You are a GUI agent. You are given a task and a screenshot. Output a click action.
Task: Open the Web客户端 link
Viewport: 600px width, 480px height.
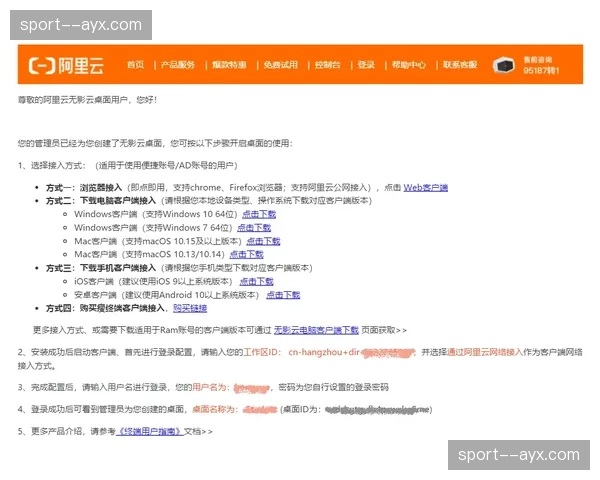(x=426, y=188)
